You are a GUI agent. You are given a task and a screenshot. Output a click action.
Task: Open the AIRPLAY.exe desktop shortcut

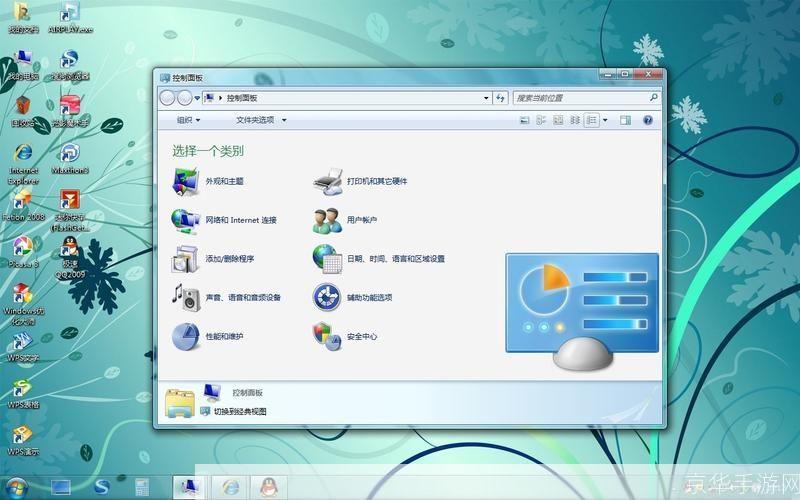tap(70, 18)
